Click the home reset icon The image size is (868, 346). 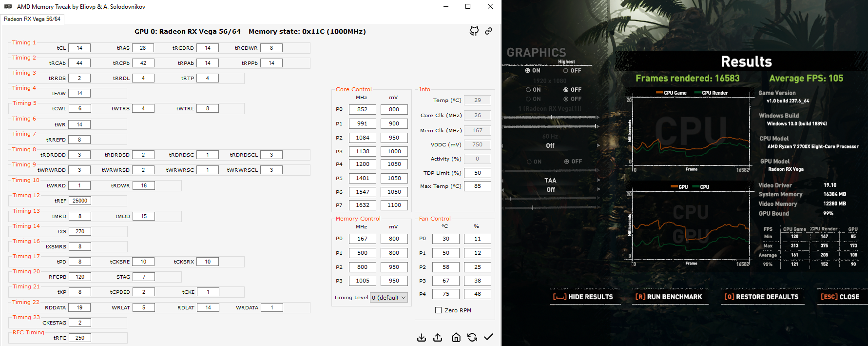[x=456, y=337]
